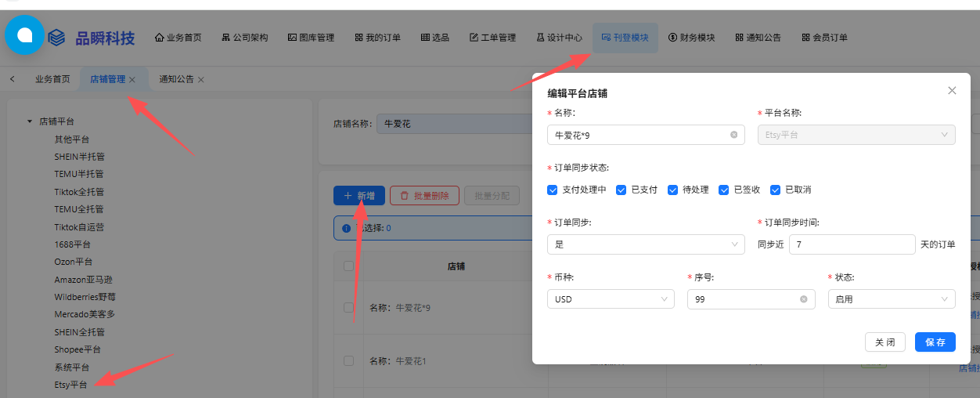Select Tiktok自运营 in the platform tree
The width and height of the screenshot is (980, 398).
point(79,227)
